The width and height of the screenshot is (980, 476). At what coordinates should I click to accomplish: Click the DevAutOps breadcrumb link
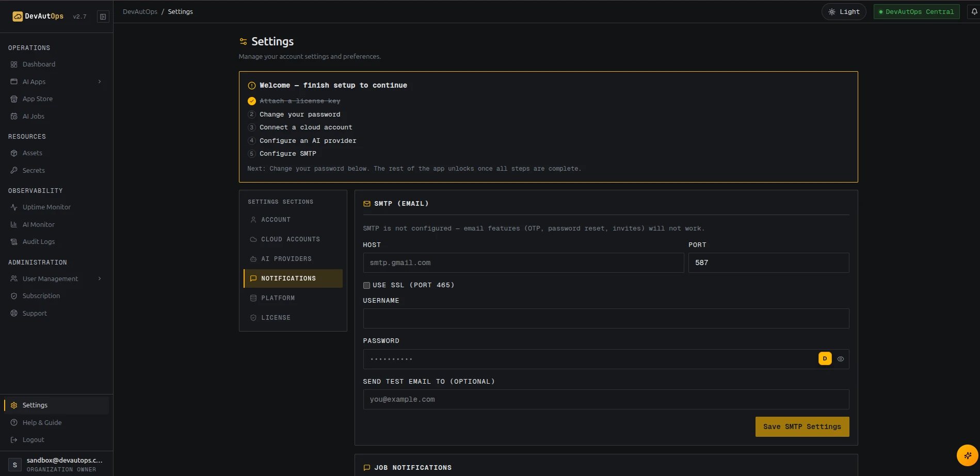pos(140,11)
